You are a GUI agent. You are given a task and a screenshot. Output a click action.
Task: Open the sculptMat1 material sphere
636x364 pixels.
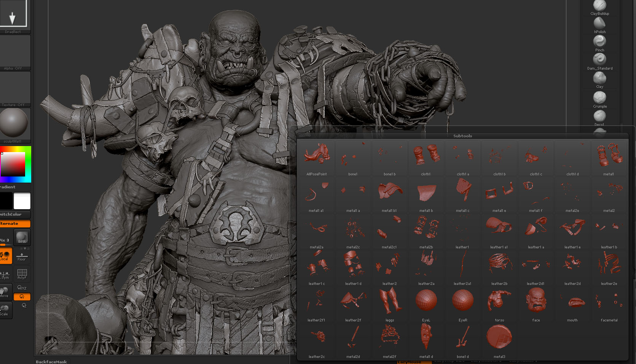point(14,126)
